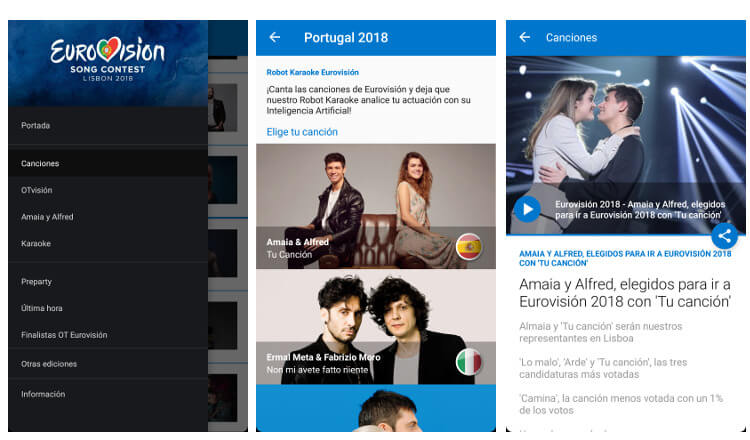
Task: Click the Italy flag icon
Action: click(469, 362)
